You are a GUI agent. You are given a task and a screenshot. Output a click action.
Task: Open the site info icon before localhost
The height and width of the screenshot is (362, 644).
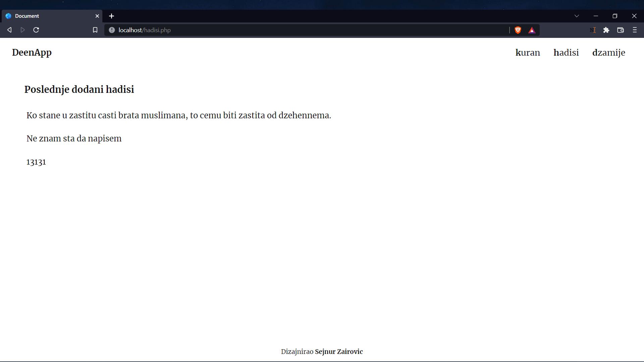pyautogui.click(x=112, y=30)
